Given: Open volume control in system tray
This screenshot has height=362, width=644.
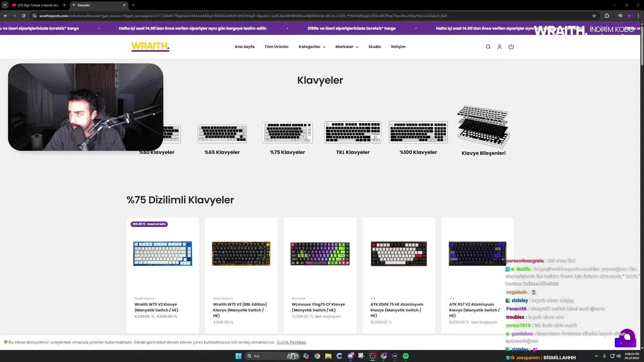Looking at the screenshot, I should [x=618, y=356].
